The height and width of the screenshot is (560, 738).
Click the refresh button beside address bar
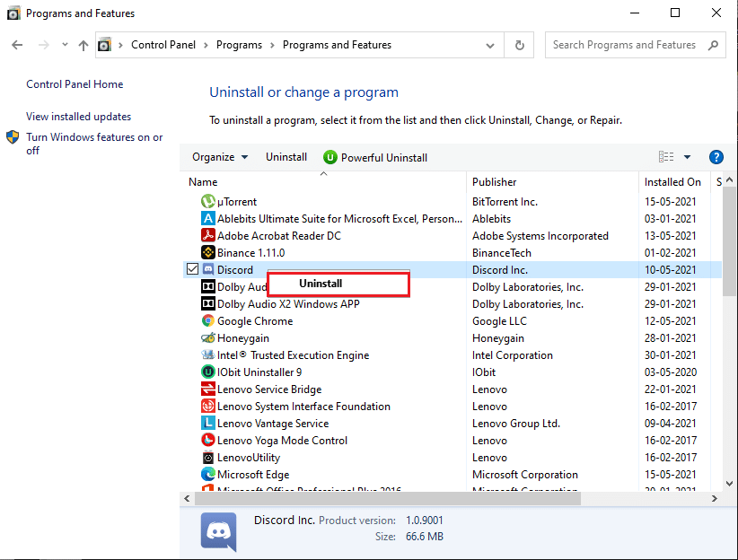(x=519, y=45)
